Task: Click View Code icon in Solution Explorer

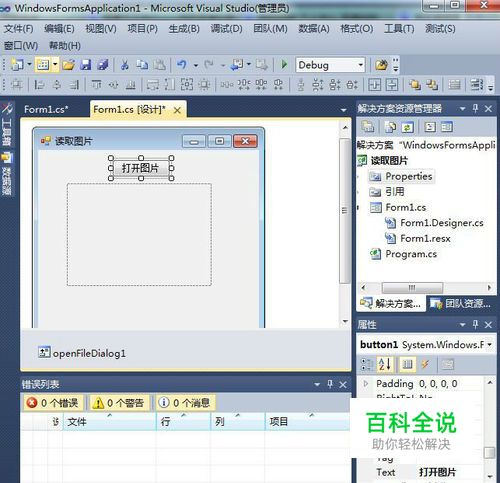Action: [430, 127]
